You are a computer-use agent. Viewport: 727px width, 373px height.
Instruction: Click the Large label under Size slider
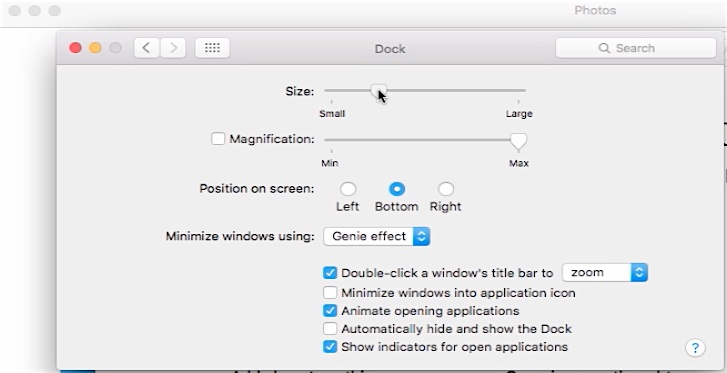[519, 114]
